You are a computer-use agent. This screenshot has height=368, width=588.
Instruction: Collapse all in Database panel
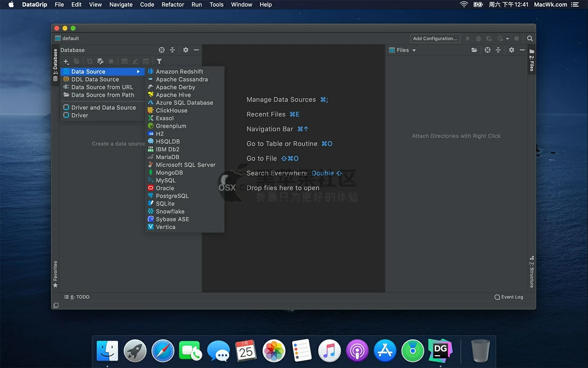tap(172, 50)
